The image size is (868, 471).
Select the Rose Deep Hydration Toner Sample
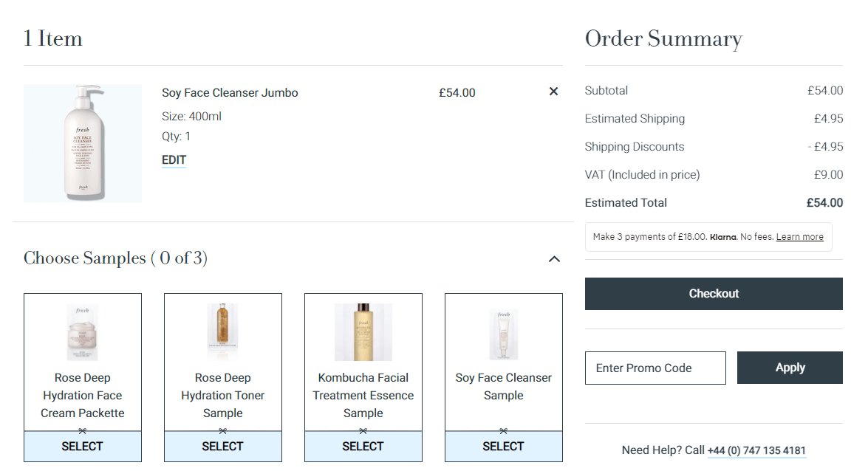tap(222, 446)
